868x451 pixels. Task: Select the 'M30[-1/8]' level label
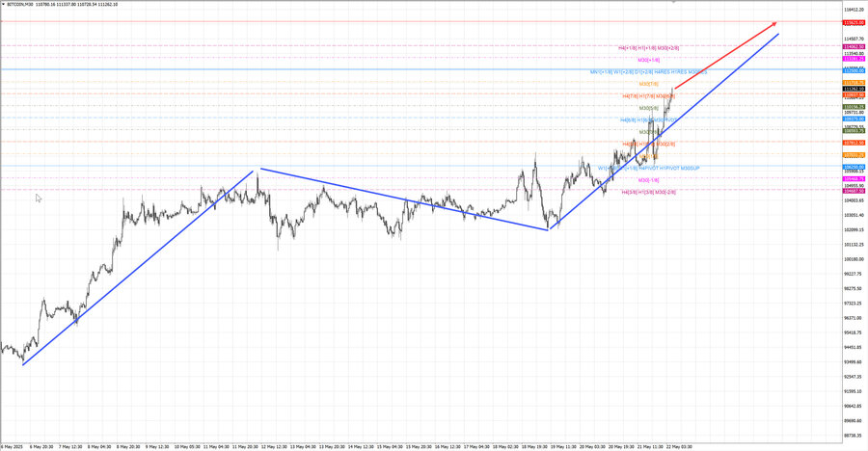tap(648, 180)
